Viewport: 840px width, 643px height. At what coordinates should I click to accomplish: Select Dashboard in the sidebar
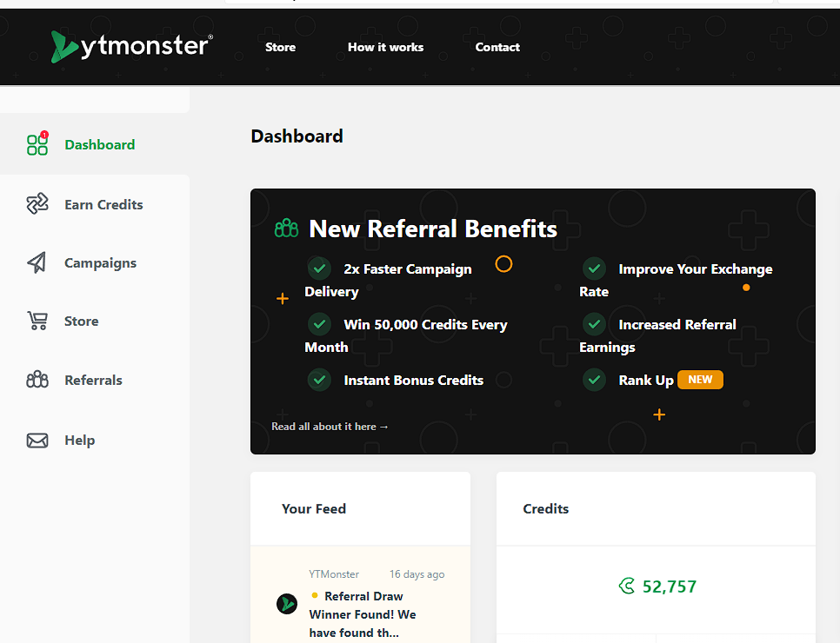[100, 144]
